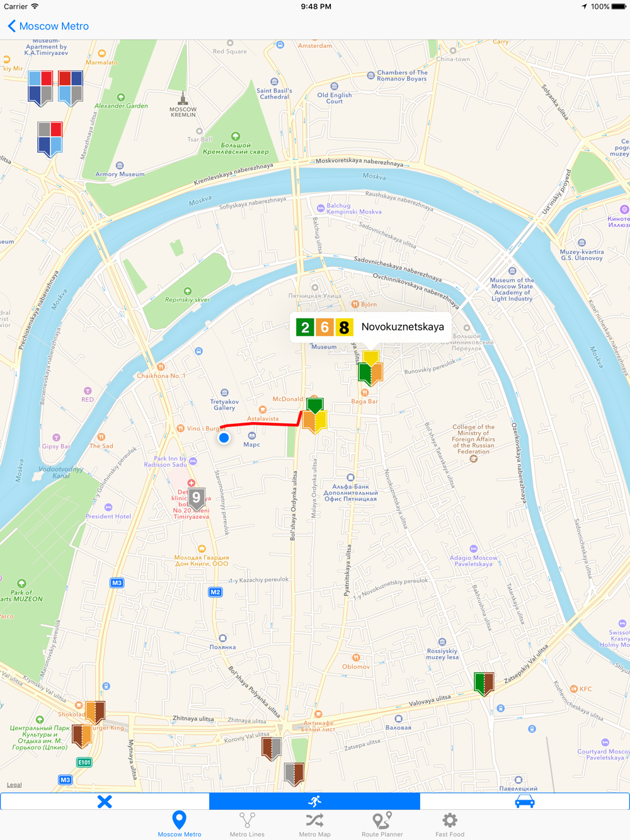Screen dimensions: 630x840
Task: Tap the orange station pin near Shokolad
Action: pyautogui.click(x=95, y=712)
